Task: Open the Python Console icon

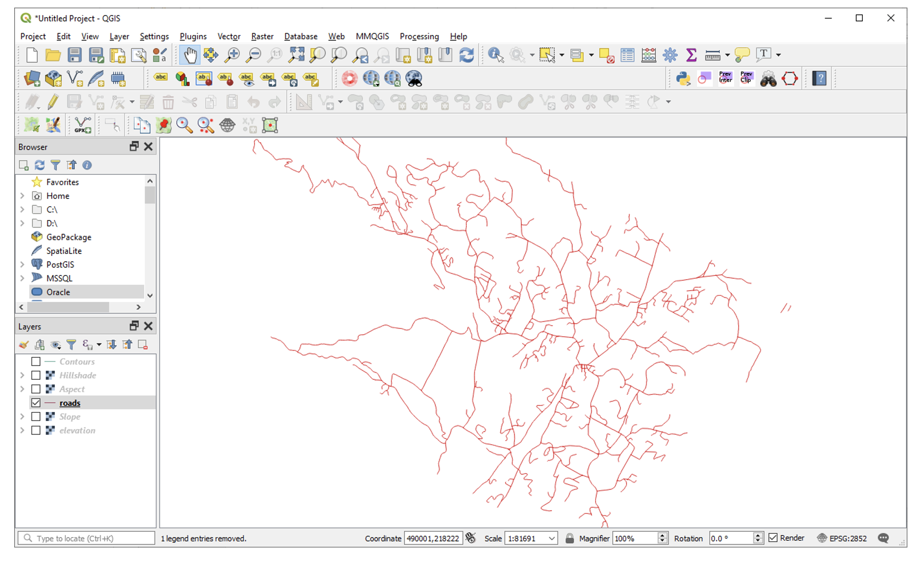Action: click(683, 79)
